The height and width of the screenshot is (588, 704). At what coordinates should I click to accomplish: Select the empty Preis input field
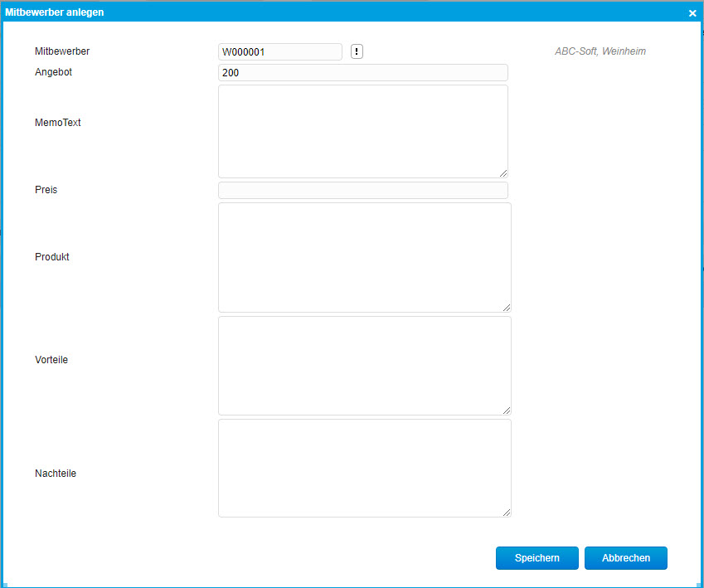coord(362,191)
